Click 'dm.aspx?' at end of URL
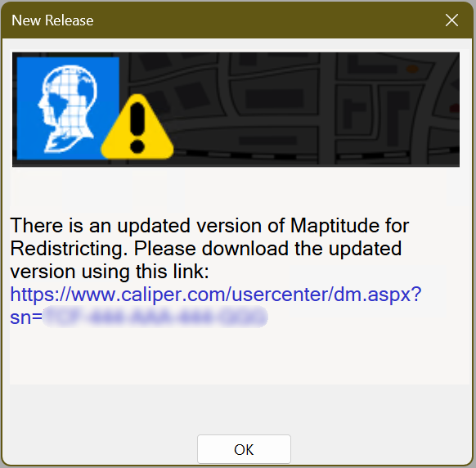This screenshot has height=468, width=476. tap(378, 295)
